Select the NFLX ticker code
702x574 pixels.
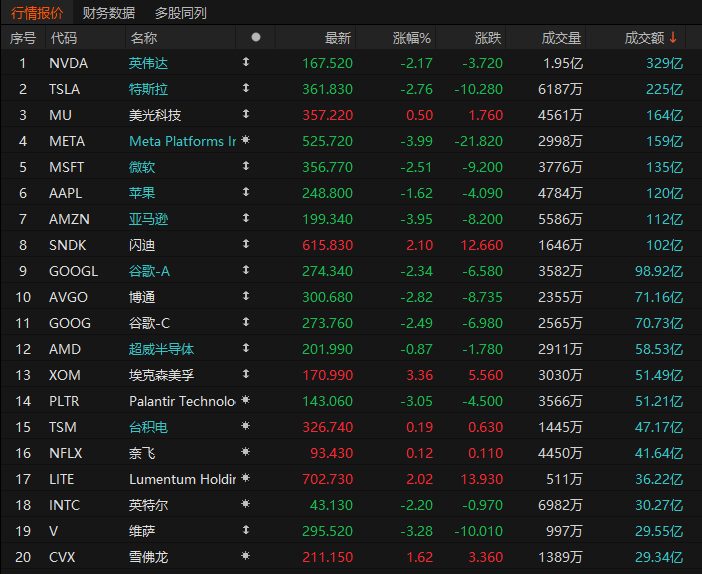[x=66, y=453]
